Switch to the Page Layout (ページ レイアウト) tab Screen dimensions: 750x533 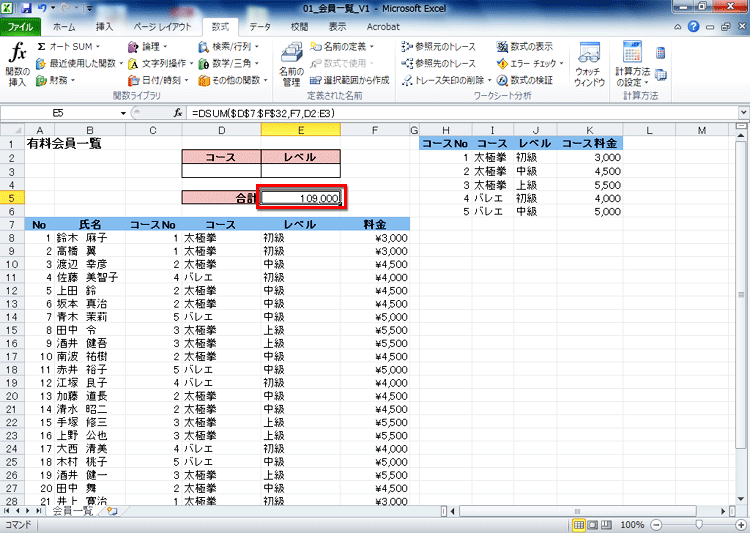point(162,27)
